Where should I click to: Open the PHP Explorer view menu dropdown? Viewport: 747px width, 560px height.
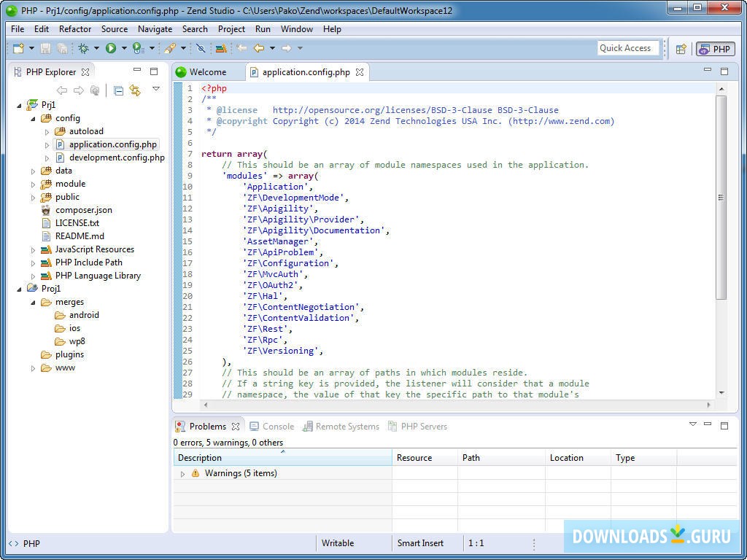pyautogui.click(x=155, y=89)
